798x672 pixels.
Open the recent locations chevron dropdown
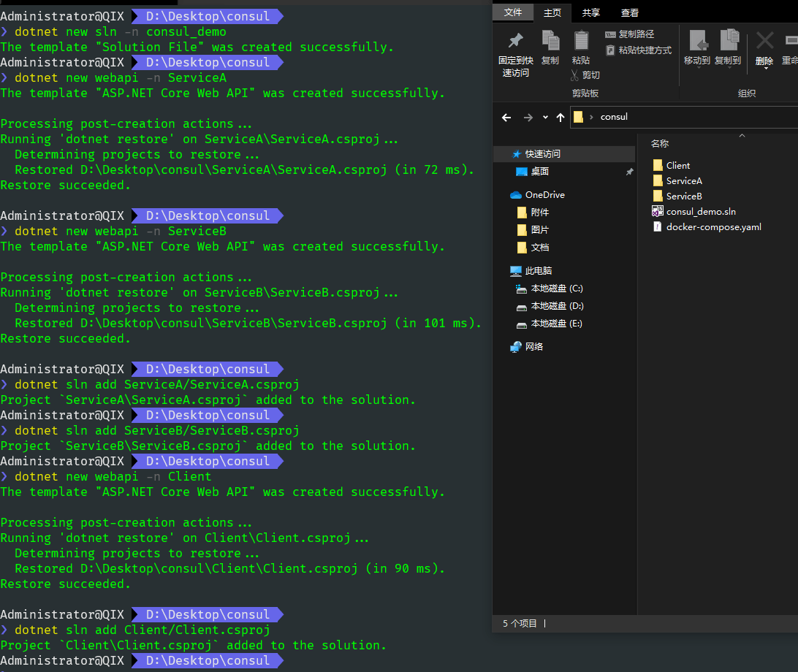point(545,117)
